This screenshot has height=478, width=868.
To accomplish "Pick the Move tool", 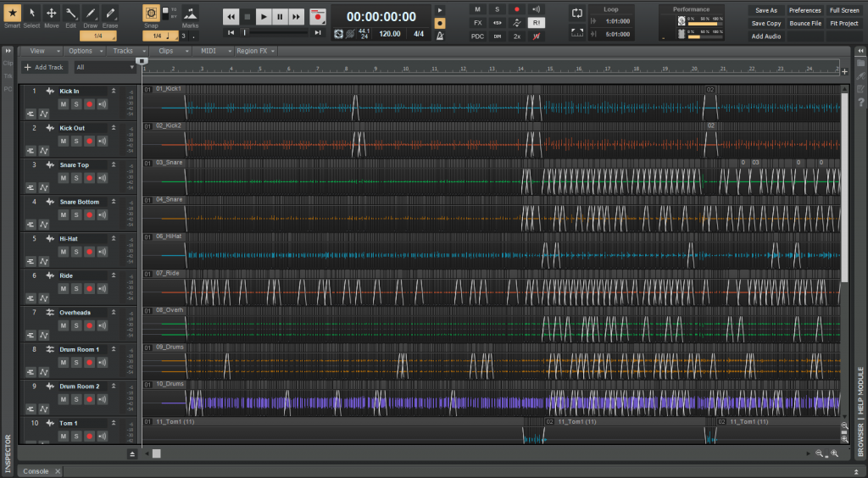I will pos(52,14).
